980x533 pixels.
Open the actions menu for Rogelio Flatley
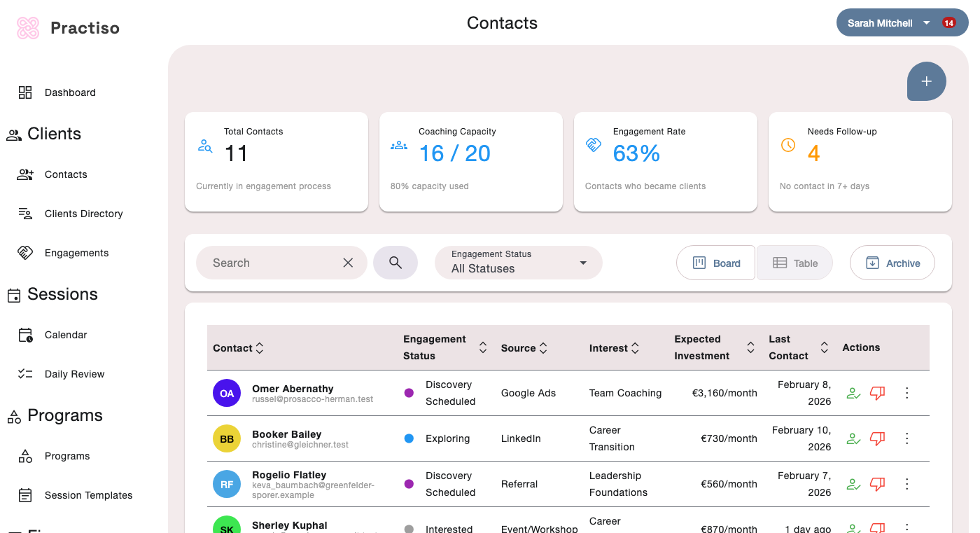pos(906,483)
